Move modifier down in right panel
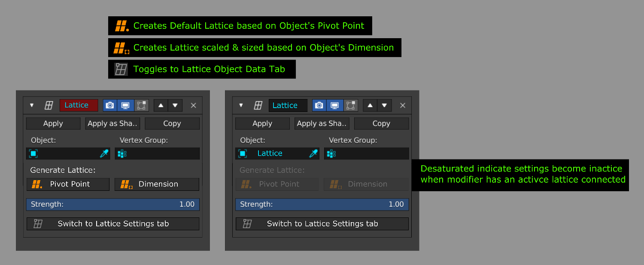The image size is (644, 265). pyautogui.click(x=384, y=105)
